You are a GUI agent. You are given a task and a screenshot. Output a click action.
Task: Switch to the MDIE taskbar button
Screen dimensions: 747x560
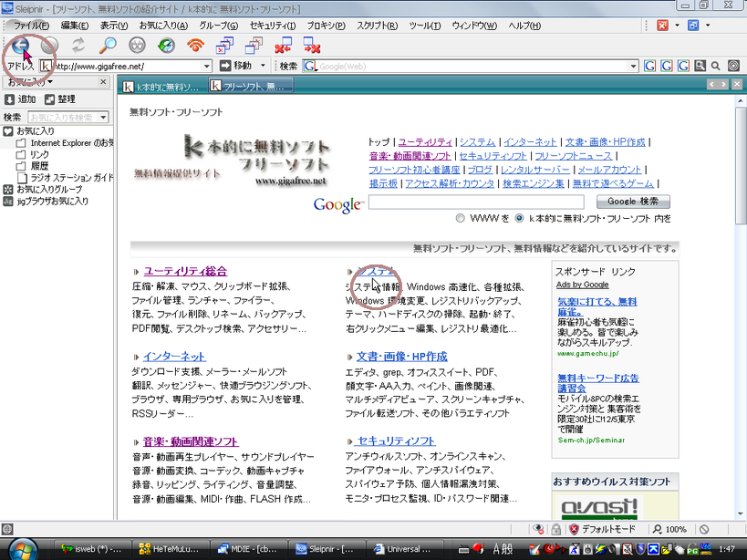coord(248,549)
